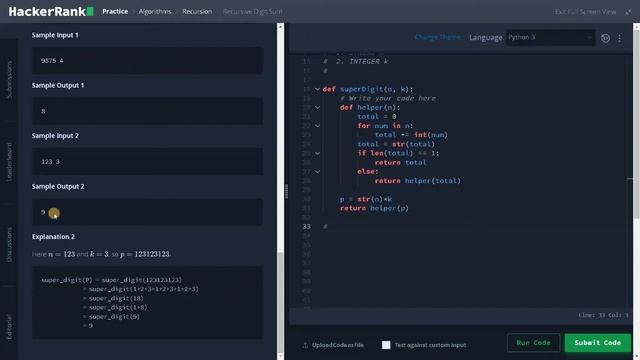Click the Run Code button
The height and width of the screenshot is (360, 640).
[533, 343]
